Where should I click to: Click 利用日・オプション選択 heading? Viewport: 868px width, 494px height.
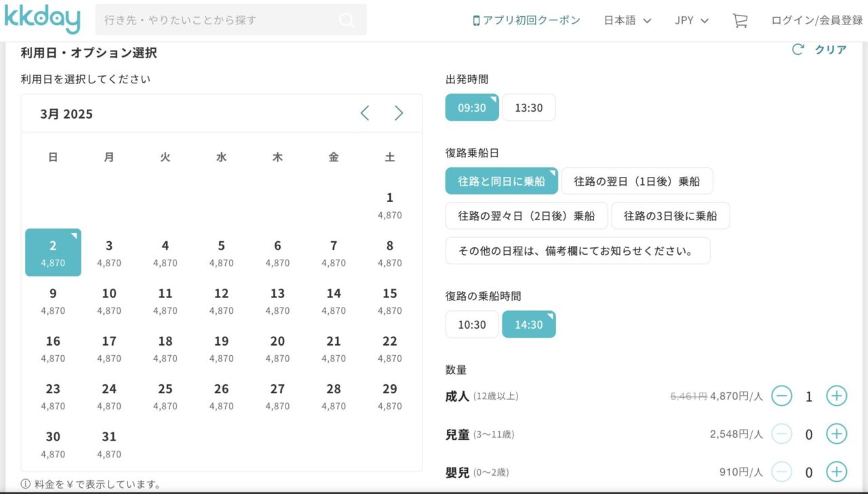tap(89, 53)
